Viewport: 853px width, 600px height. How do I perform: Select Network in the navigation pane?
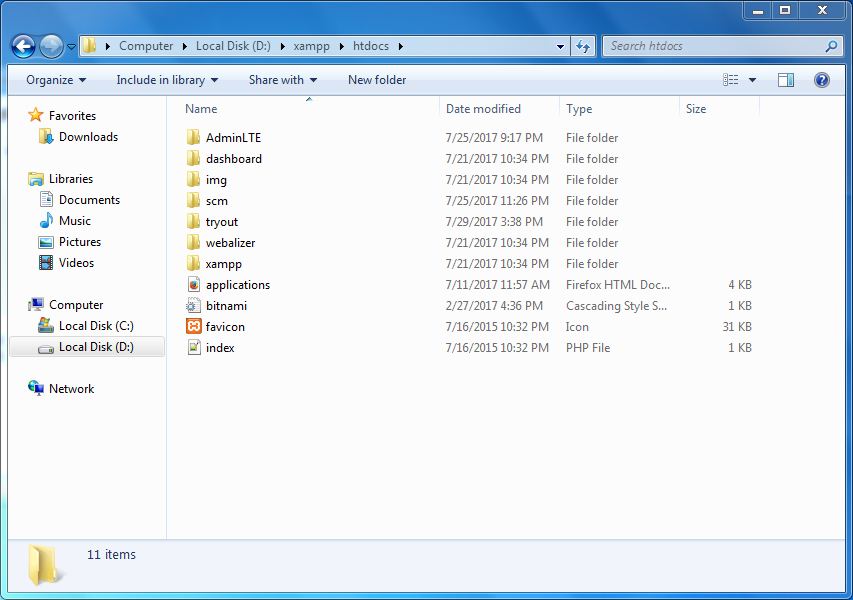[x=71, y=389]
